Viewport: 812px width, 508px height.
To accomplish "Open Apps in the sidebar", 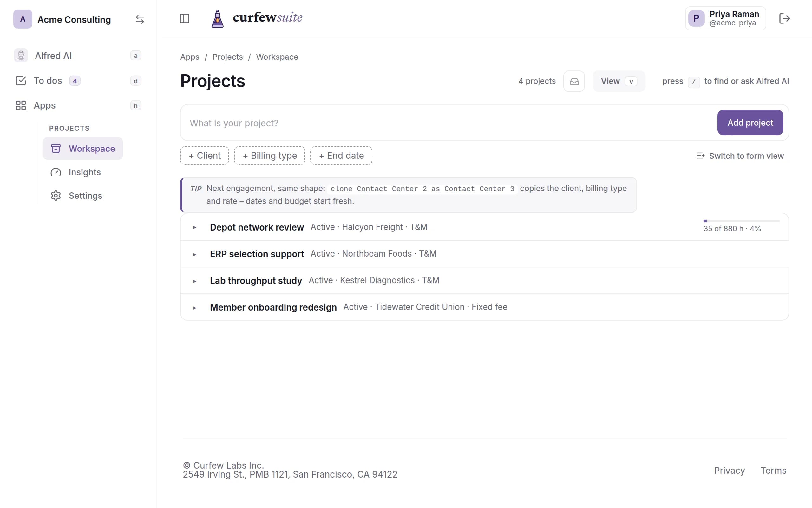I will [x=78, y=105].
